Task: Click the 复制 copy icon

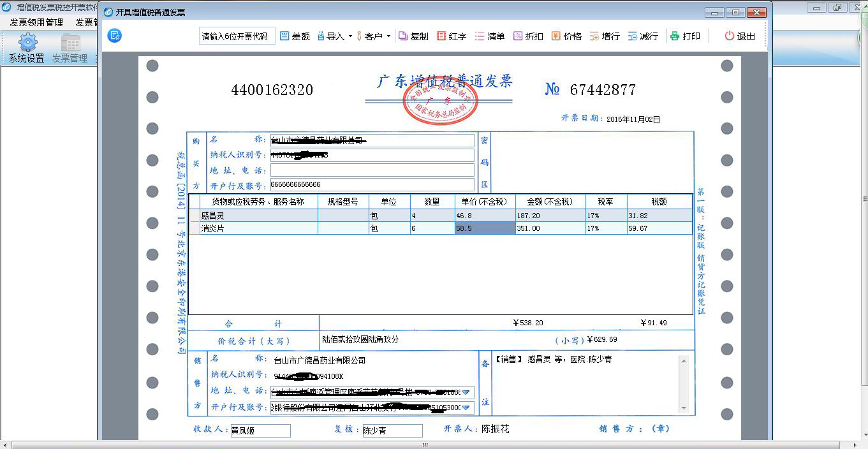Action: pos(403,36)
